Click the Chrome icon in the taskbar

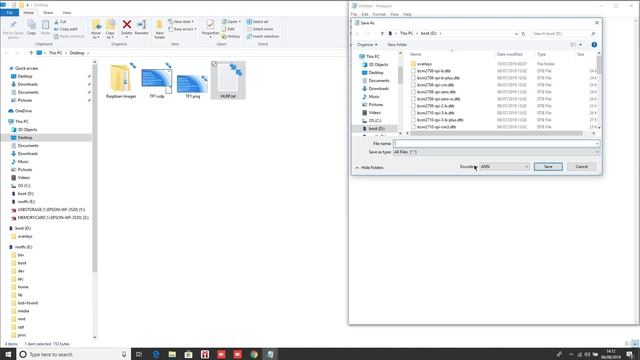(254, 354)
